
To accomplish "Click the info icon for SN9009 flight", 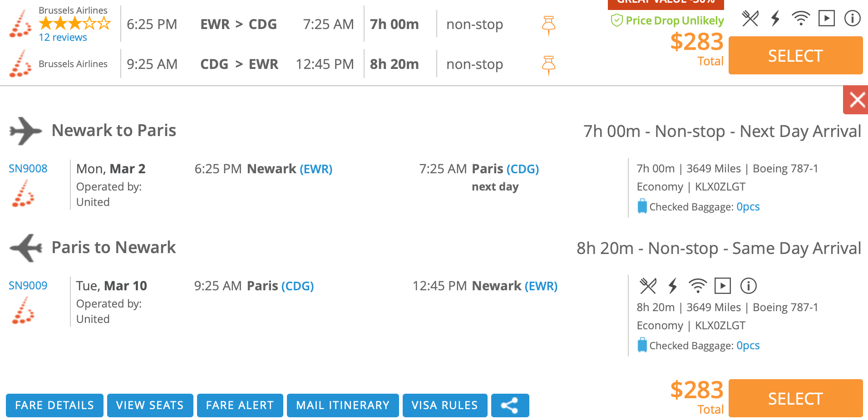I will (748, 286).
